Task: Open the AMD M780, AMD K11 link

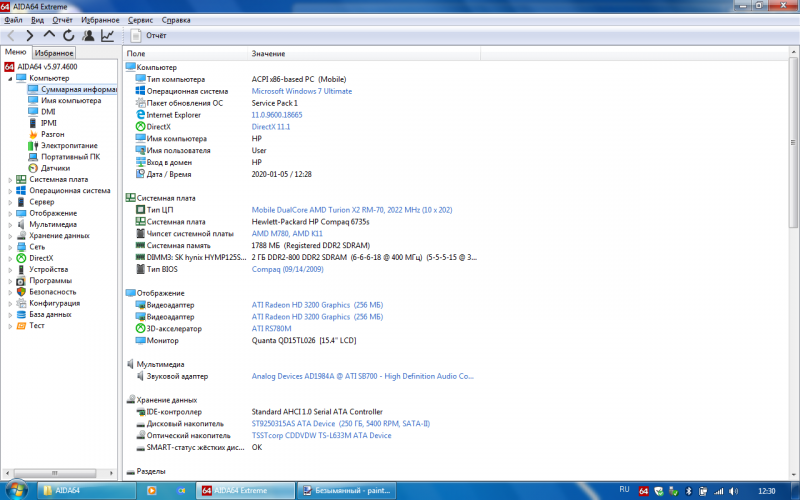Action: [287, 234]
